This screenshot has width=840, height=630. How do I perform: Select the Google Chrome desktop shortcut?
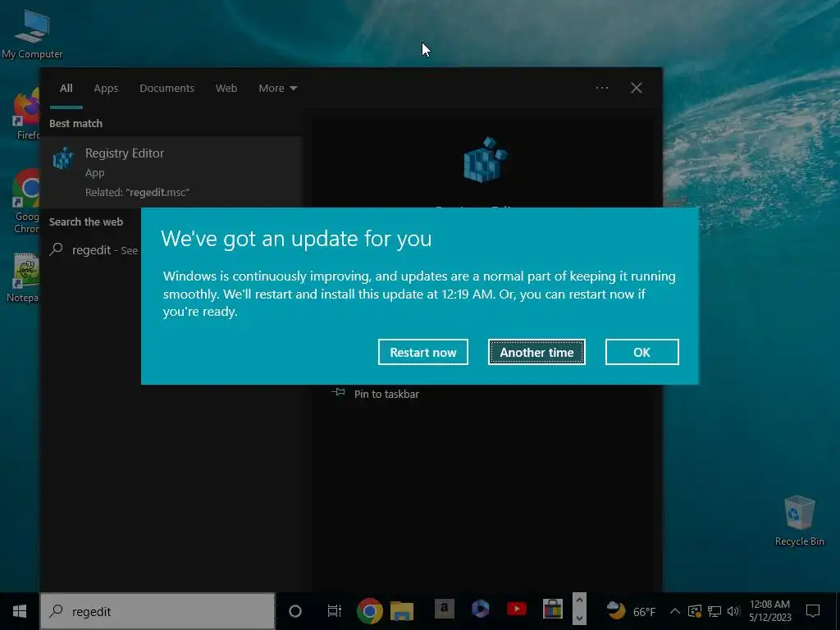coord(26,202)
